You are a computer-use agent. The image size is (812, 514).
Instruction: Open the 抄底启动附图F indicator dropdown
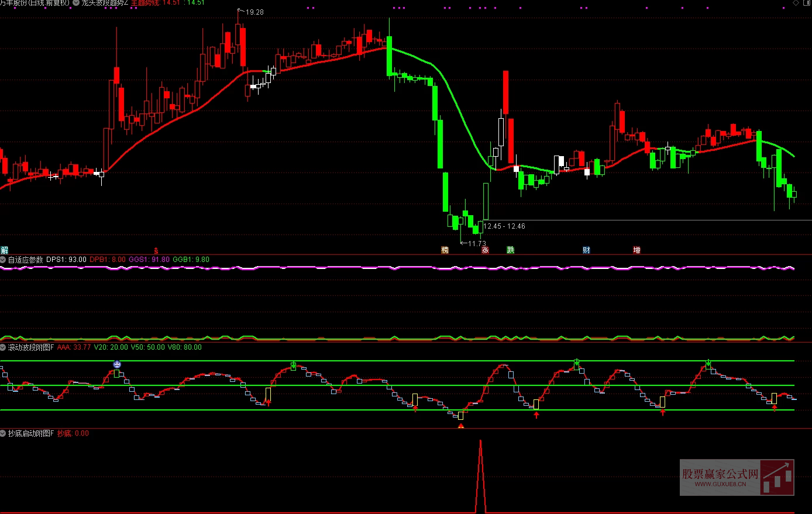point(4,433)
